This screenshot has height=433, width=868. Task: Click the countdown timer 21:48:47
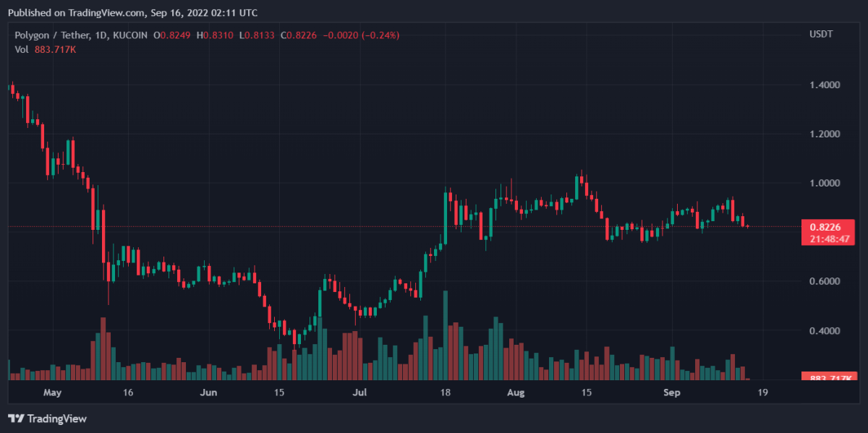click(x=829, y=238)
